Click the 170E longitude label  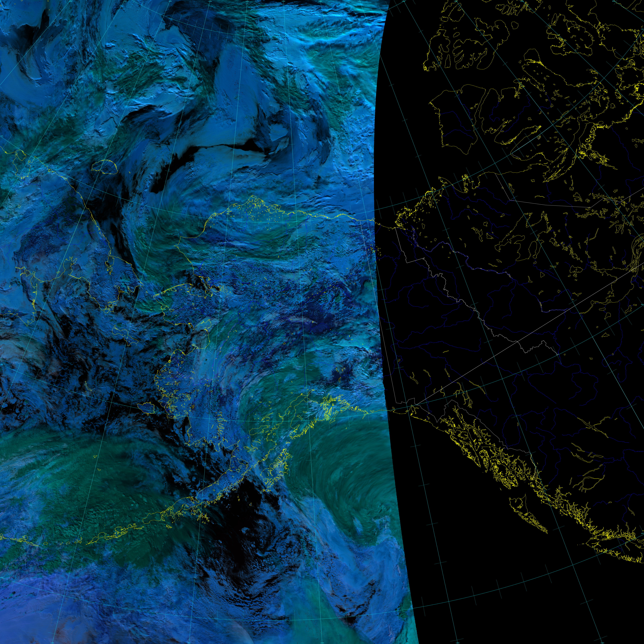(x=125, y=1)
